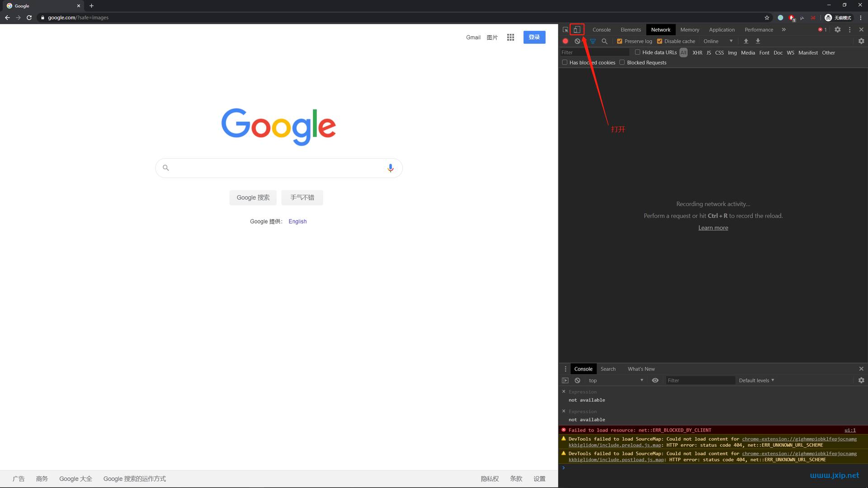Click the English language link
The height and width of the screenshot is (488, 868).
click(297, 221)
